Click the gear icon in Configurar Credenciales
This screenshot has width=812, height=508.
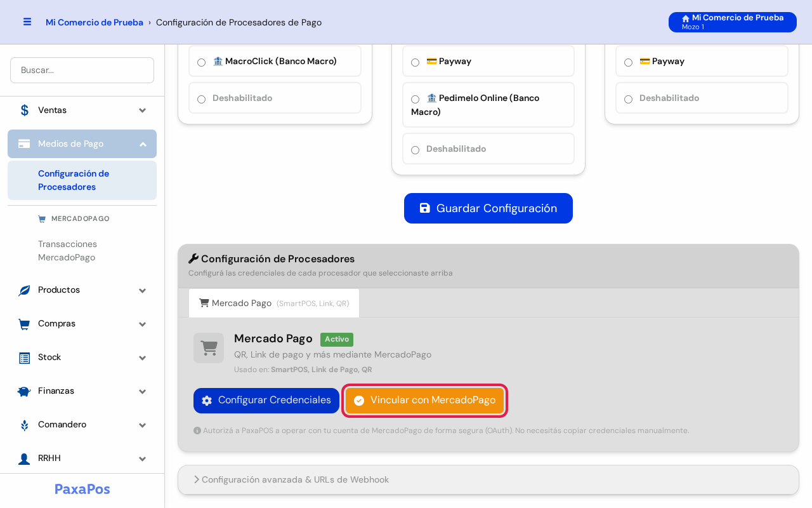(x=207, y=401)
